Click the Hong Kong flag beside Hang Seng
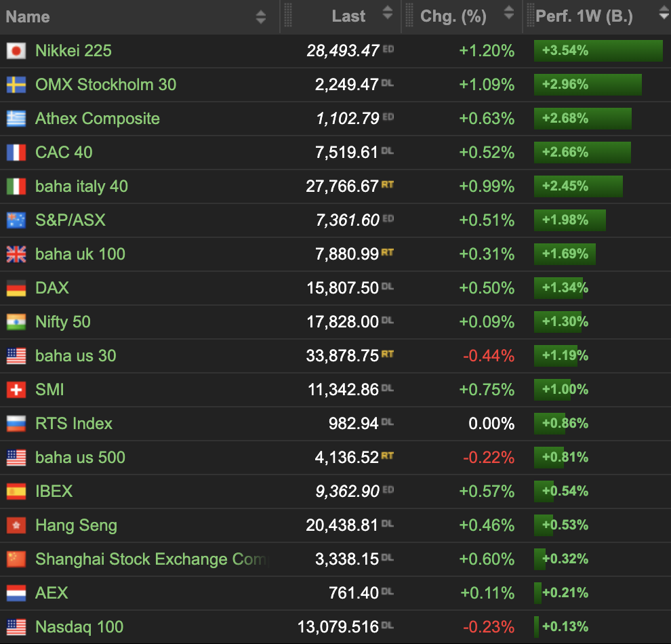Screen dimensions: 671x644 coord(16,525)
